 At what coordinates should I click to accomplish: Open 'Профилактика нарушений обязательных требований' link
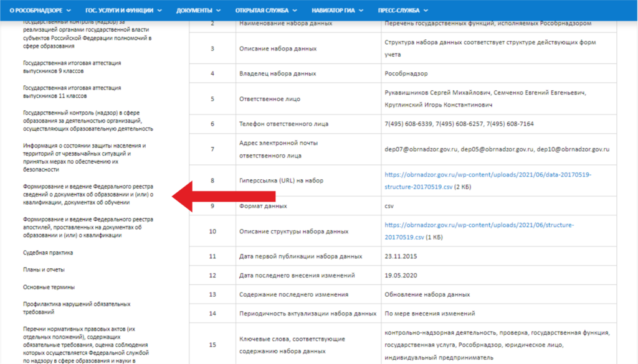tap(77, 308)
